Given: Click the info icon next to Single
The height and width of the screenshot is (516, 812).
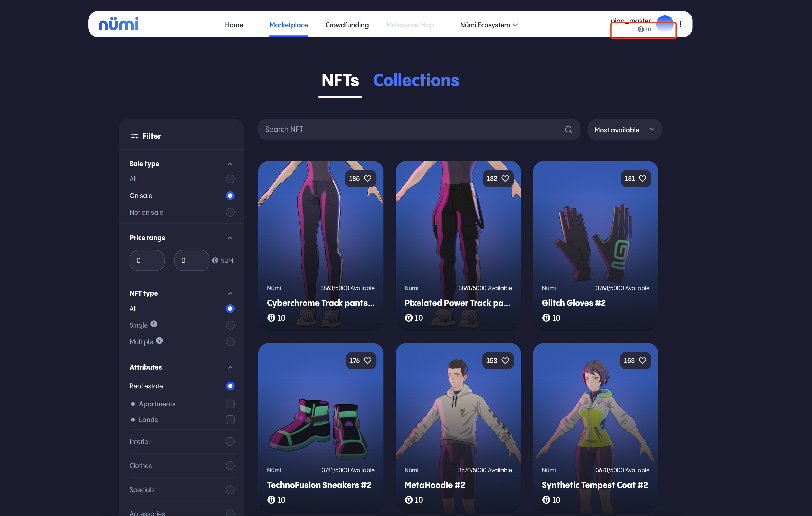Looking at the screenshot, I should click(x=154, y=324).
